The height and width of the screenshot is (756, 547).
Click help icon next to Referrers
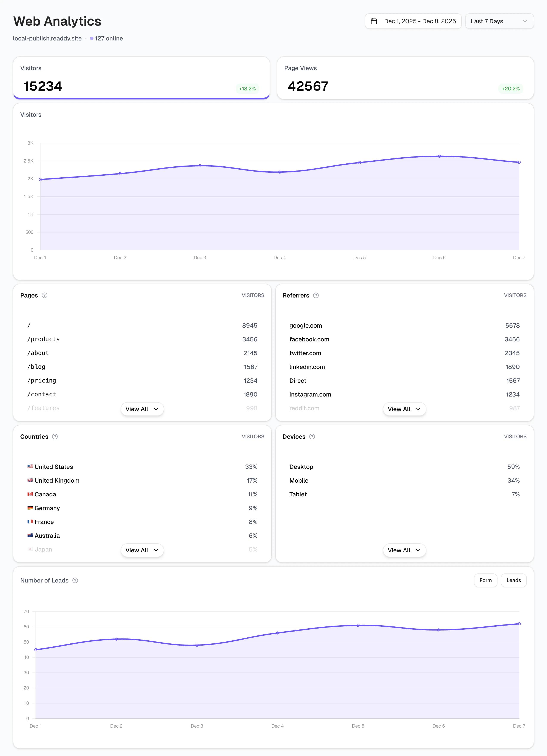point(316,295)
